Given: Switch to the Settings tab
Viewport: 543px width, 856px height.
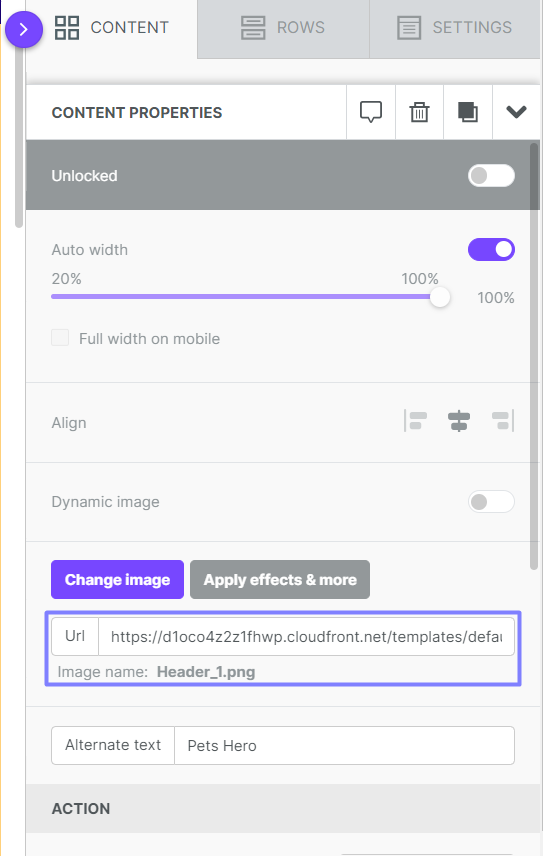Looking at the screenshot, I should point(455,29).
